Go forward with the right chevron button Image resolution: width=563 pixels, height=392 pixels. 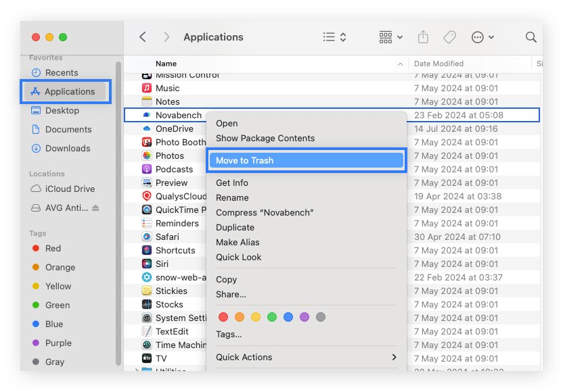tap(166, 37)
